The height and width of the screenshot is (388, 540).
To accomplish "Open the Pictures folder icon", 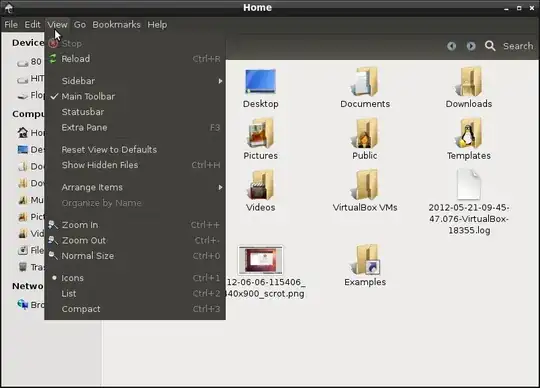I will point(260,133).
